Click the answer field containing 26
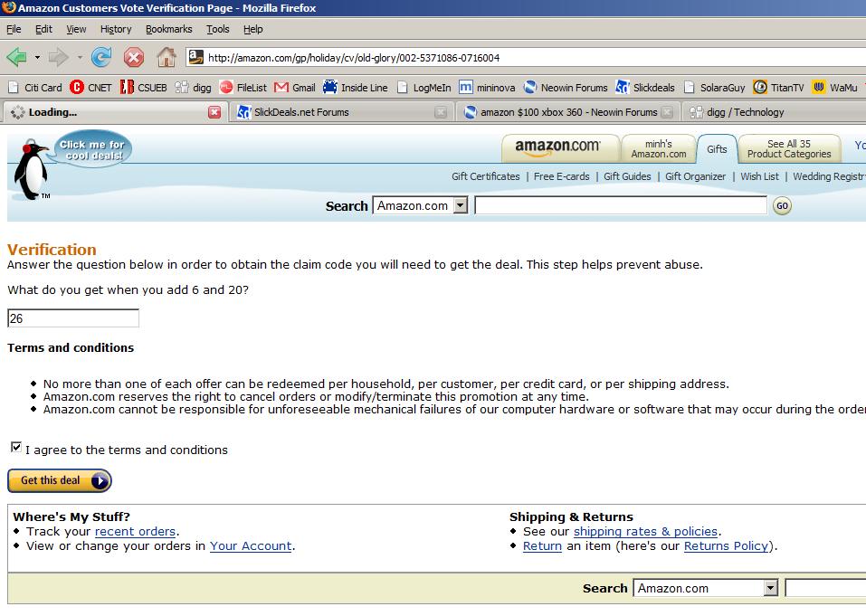This screenshot has width=866, height=616. pyautogui.click(x=73, y=318)
